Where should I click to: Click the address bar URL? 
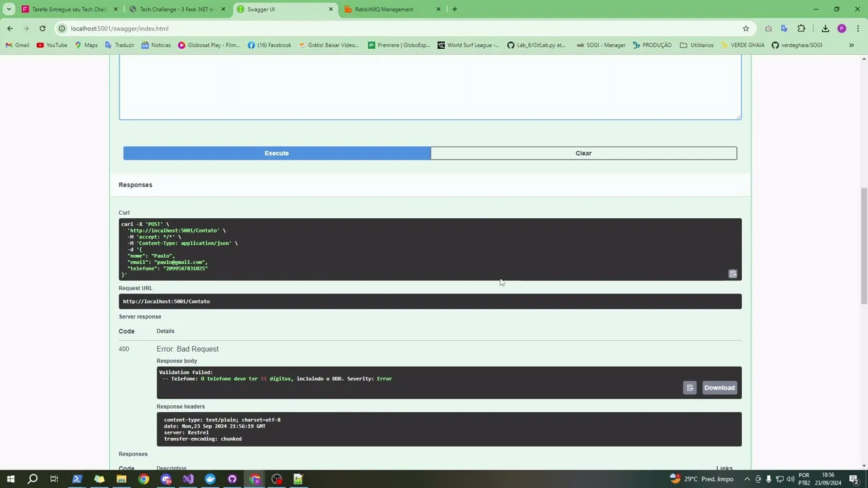point(119,28)
